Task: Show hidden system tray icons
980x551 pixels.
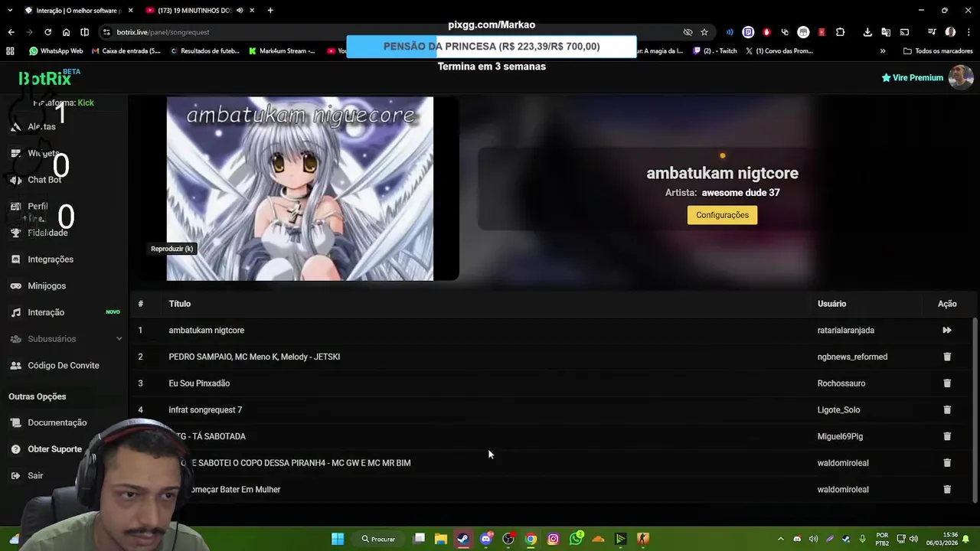Action: click(x=780, y=539)
